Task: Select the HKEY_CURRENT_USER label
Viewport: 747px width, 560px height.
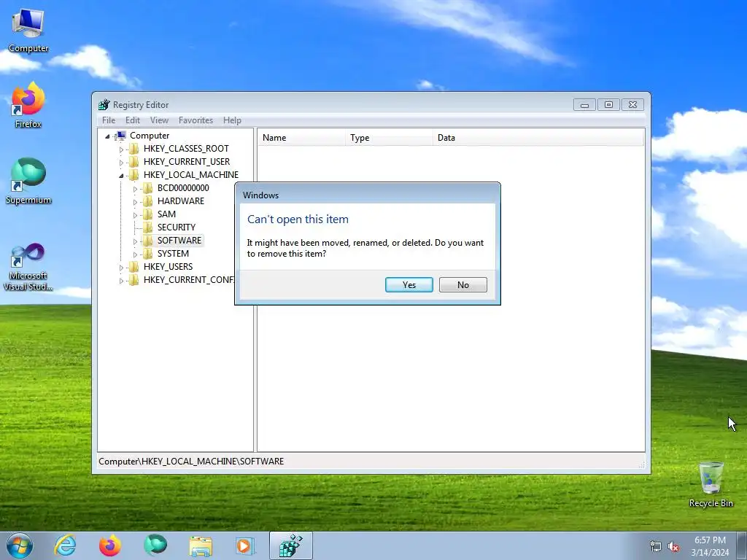Action: 187,162
